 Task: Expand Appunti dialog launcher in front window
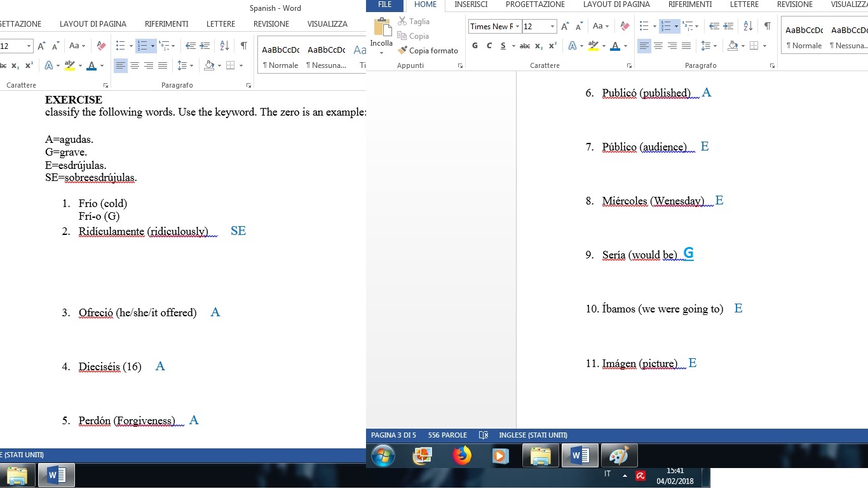pos(459,66)
